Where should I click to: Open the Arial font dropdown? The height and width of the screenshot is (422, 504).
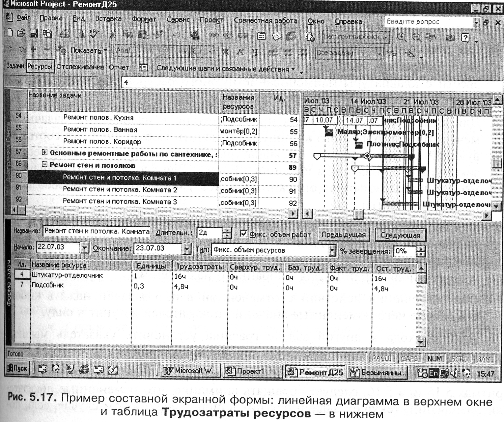(x=186, y=51)
